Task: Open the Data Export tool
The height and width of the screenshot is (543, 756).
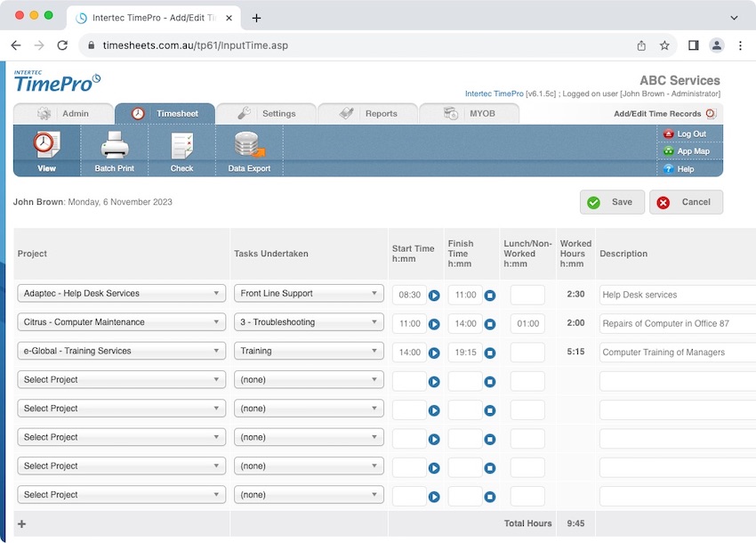Action: [x=249, y=151]
